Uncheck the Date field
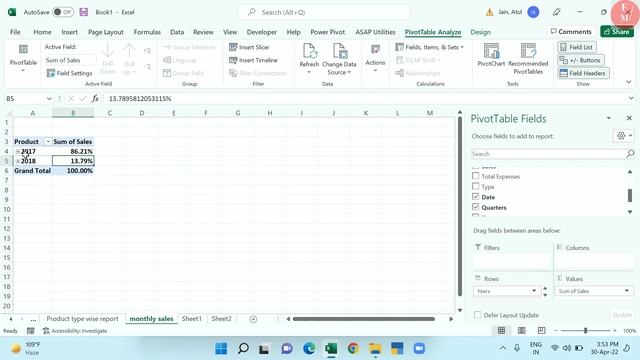This screenshot has width=640, height=360. 476,197
